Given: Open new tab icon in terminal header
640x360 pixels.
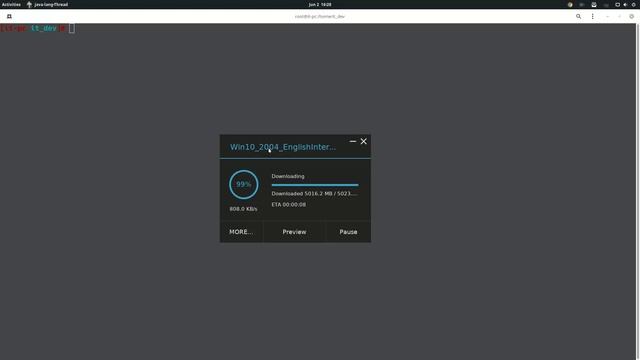Looking at the screenshot, I should [9, 16].
